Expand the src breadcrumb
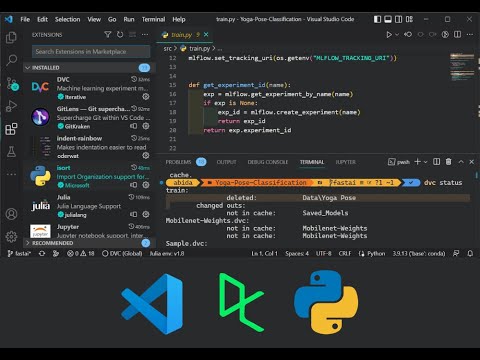The width and height of the screenshot is (480, 360). point(167,49)
